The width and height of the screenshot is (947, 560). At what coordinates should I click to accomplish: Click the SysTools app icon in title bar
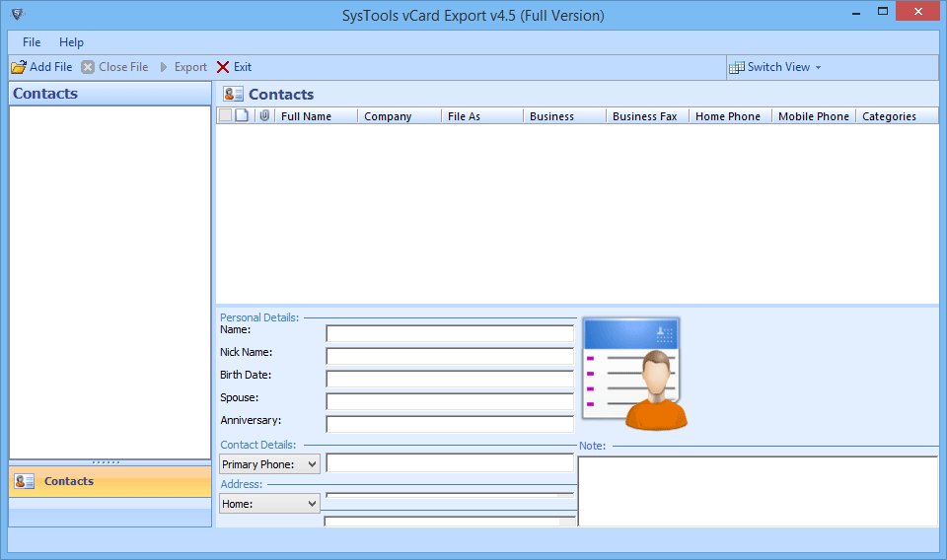tap(18, 14)
